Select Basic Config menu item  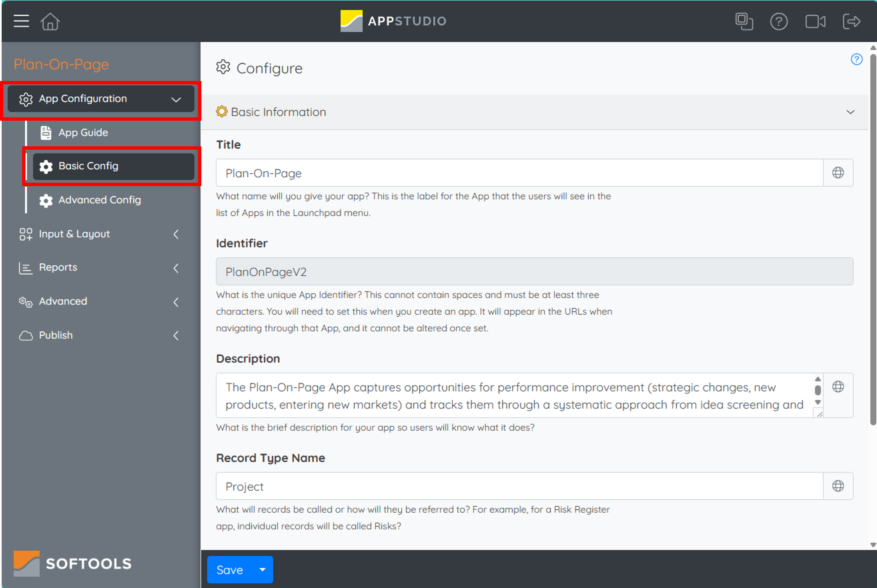[x=114, y=166]
